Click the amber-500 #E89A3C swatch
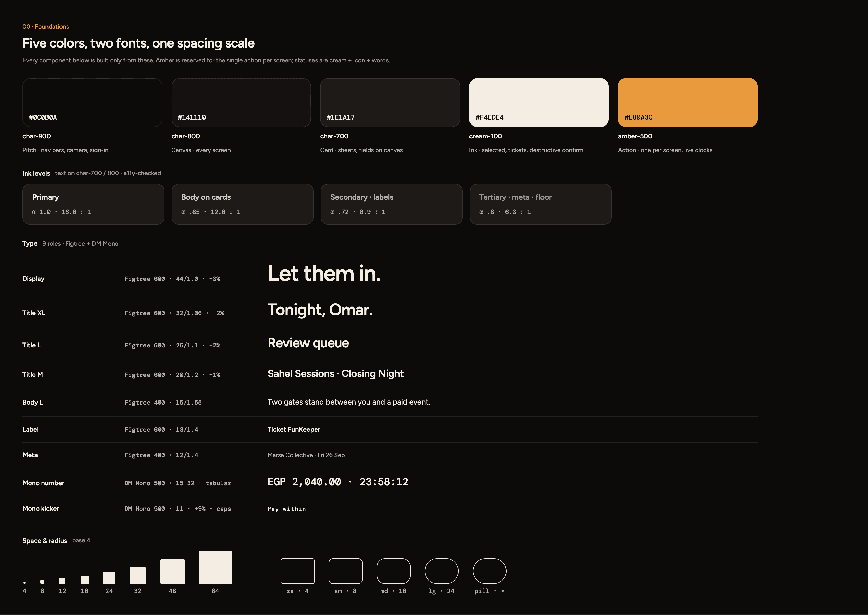 coord(688,103)
